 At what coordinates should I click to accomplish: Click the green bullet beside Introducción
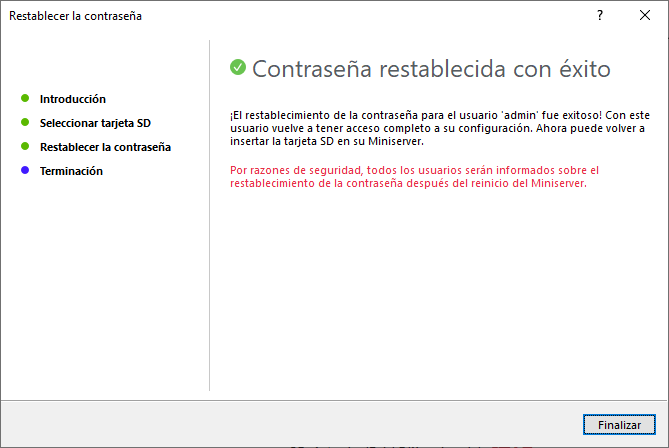pyautogui.click(x=25, y=99)
